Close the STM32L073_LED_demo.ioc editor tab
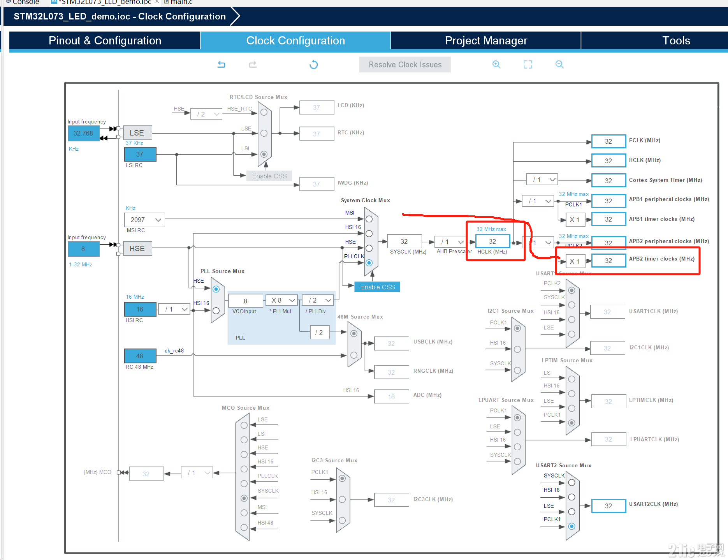Image resolution: width=728 pixels, height=560 pixels. click(157, 2)
